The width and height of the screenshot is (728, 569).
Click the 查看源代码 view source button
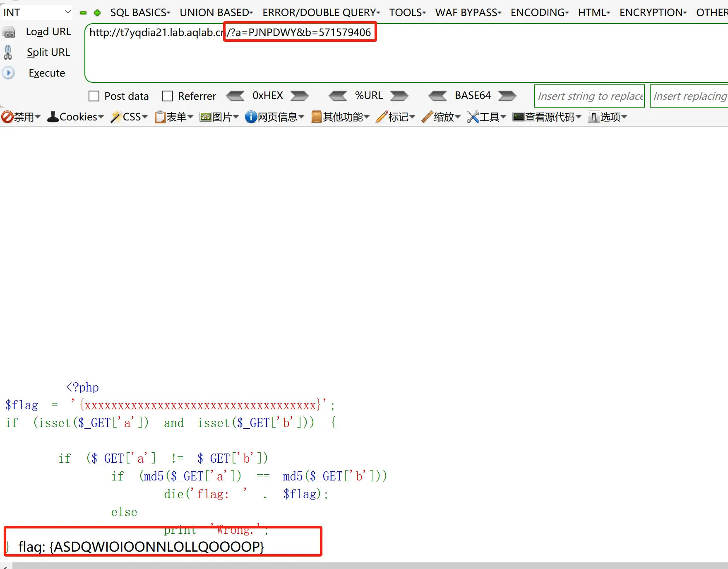(547, 117)
